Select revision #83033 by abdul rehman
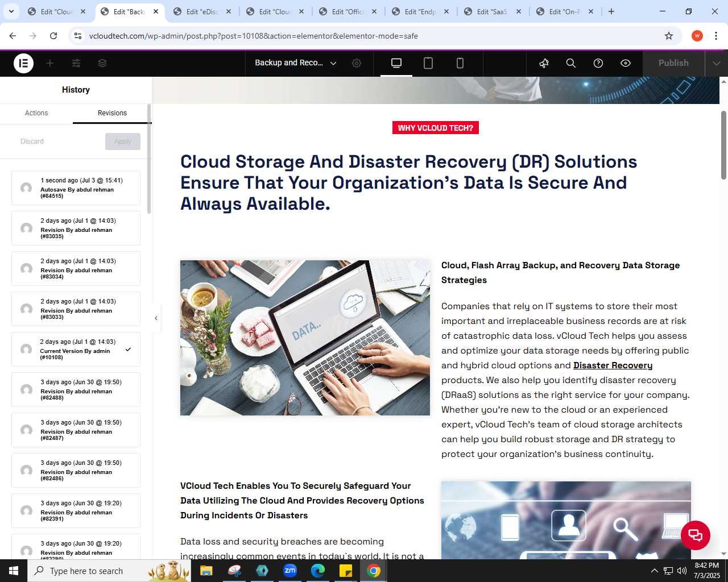This screenshot has width=728, height=582. 76,309
